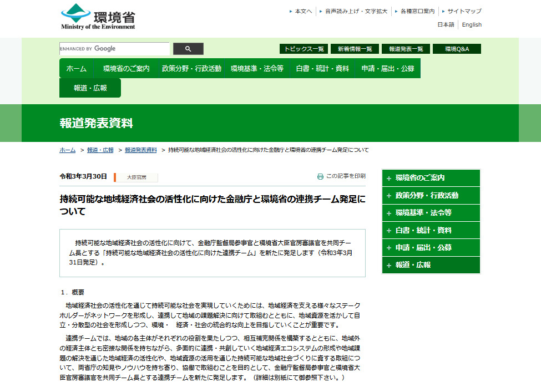Viewport: 541px width, 392px height.
Task: Click 報道発表資料 breadcrumb link
Action: point(140,150)
